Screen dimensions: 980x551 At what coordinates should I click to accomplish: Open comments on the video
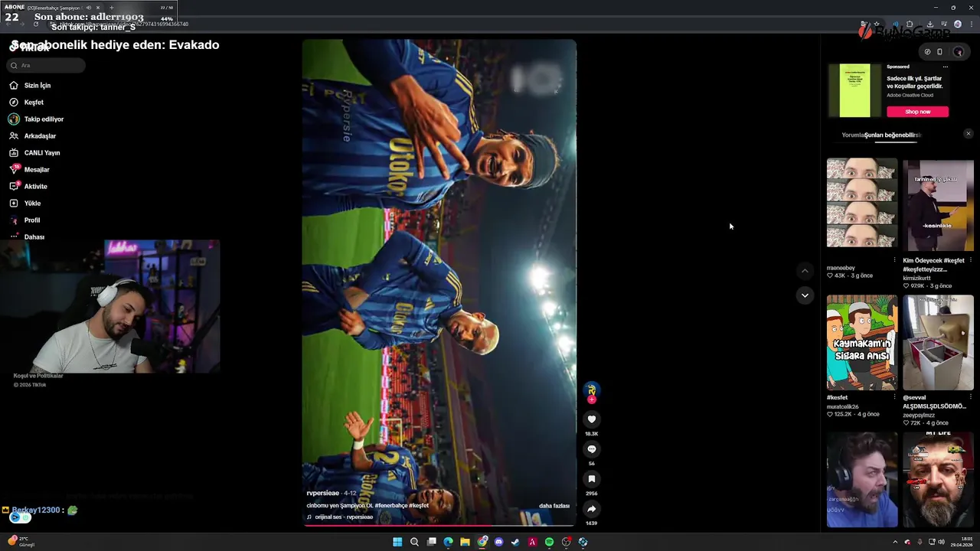(x=591, y=449)
